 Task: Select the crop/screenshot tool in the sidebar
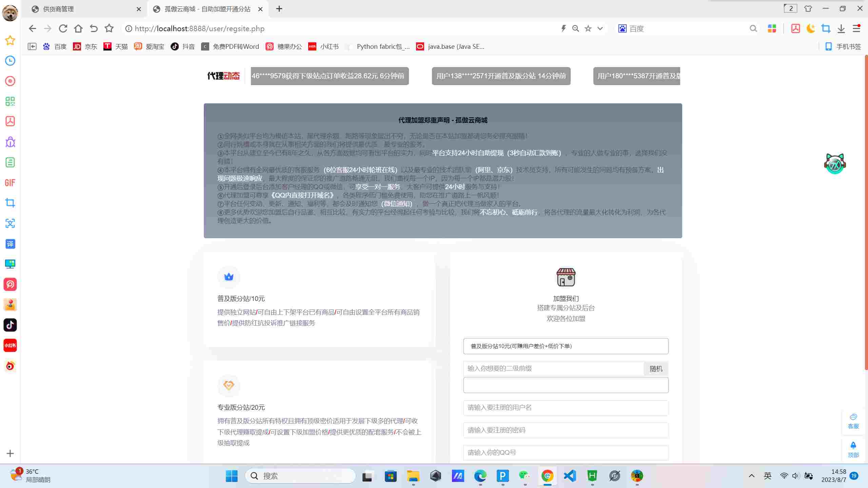(10, 203)
